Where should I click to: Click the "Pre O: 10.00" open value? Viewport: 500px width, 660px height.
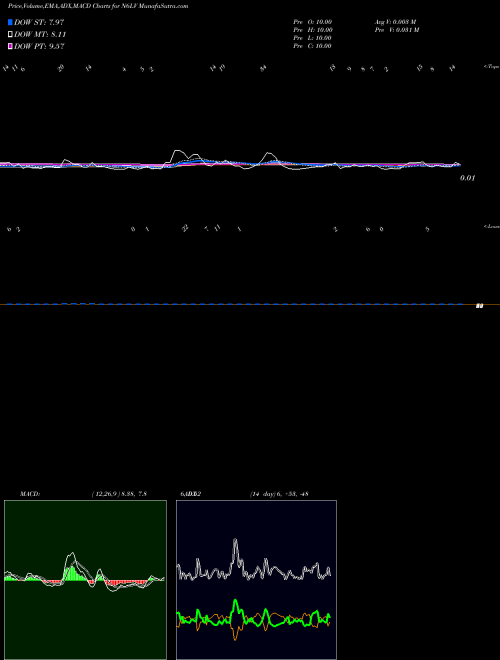coord(313,22)
